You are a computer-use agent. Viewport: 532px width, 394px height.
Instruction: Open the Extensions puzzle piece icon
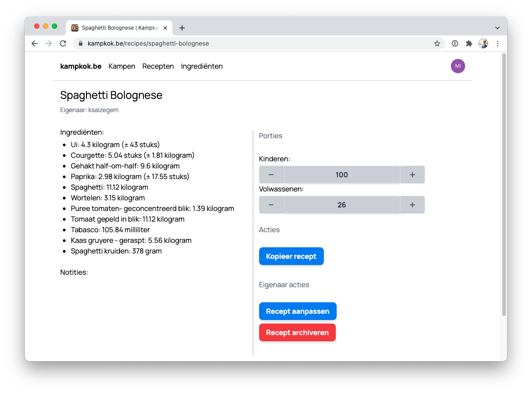(x=469, y=43)
